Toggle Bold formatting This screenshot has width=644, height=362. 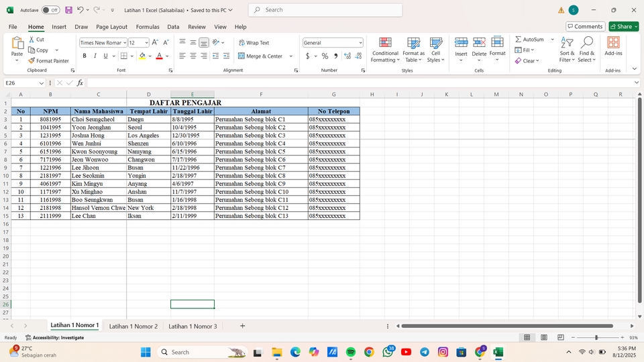click(85, 56)
